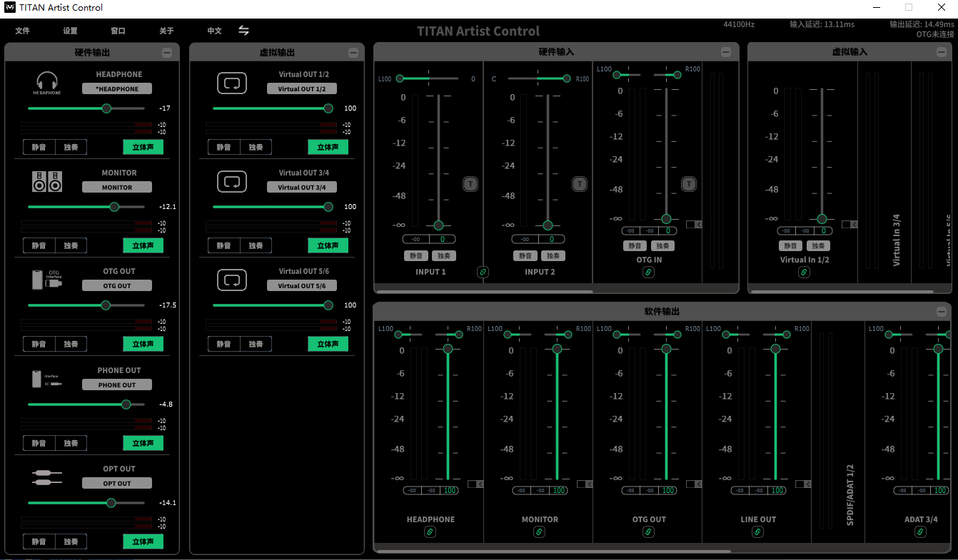Click the T button on OTG IN

[x=689, y=184]
